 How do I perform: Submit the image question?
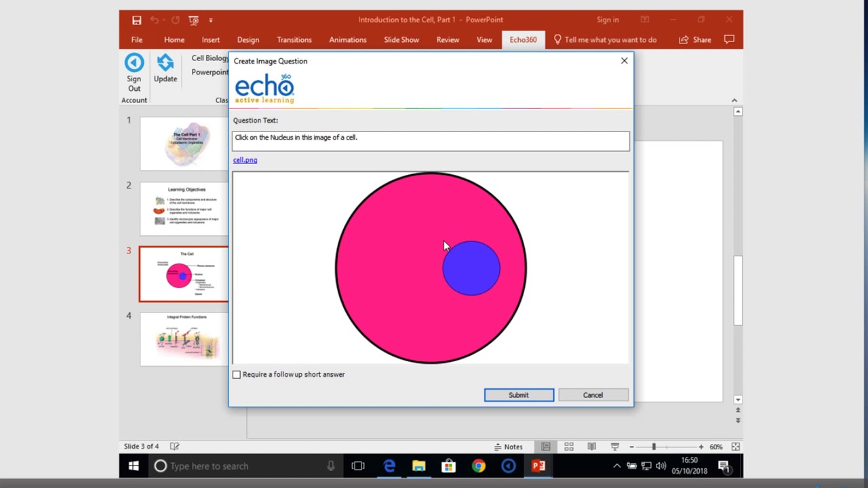click(x=519, y=395)
